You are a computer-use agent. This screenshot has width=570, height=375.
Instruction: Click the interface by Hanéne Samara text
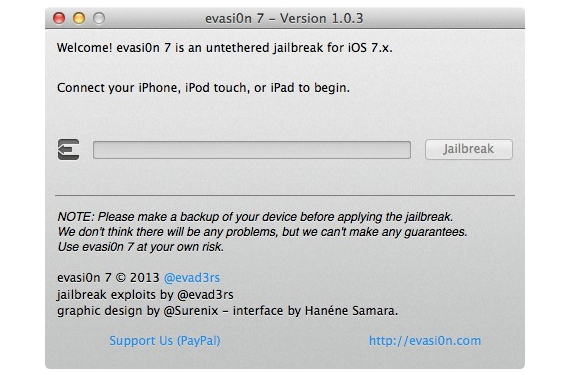315,311
